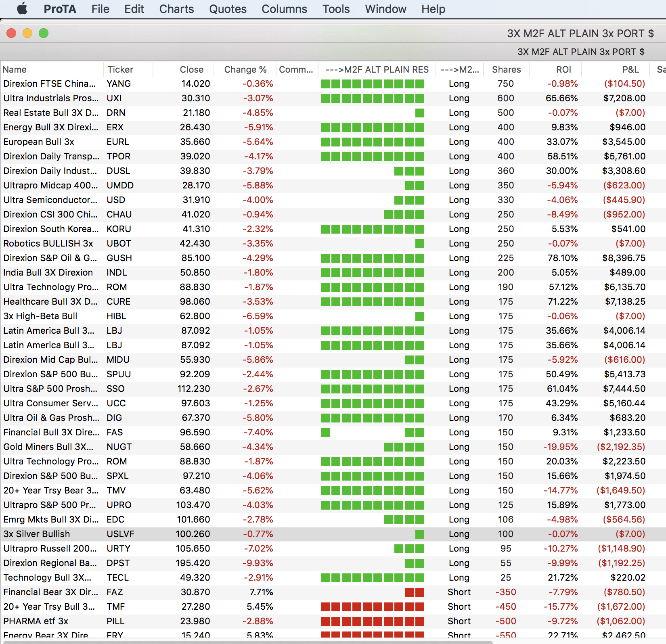Click the yellow minimize window button

pyautogui.click(x=27, y=33)
